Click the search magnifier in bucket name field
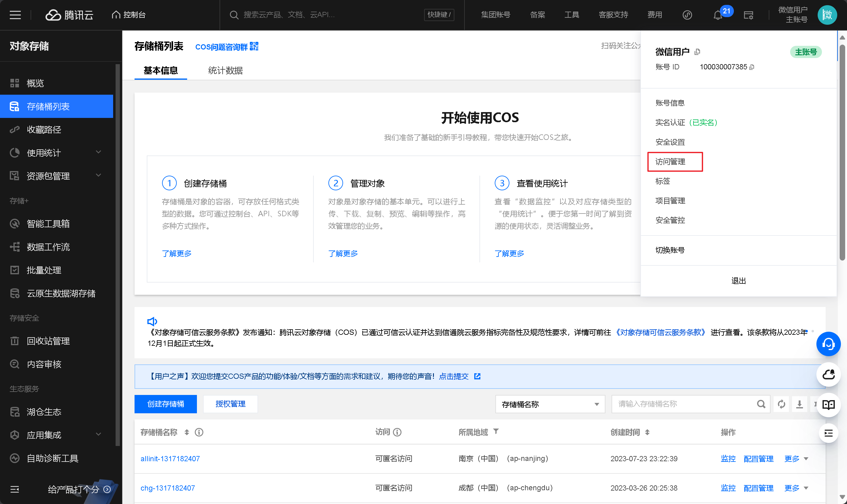Screen dimensions: 847x504 pos(761,404)
